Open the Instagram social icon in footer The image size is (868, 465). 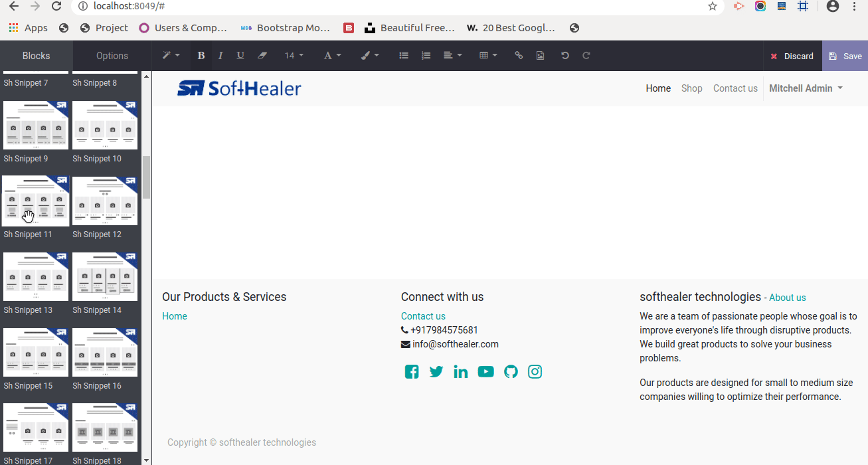coord(535,372)
